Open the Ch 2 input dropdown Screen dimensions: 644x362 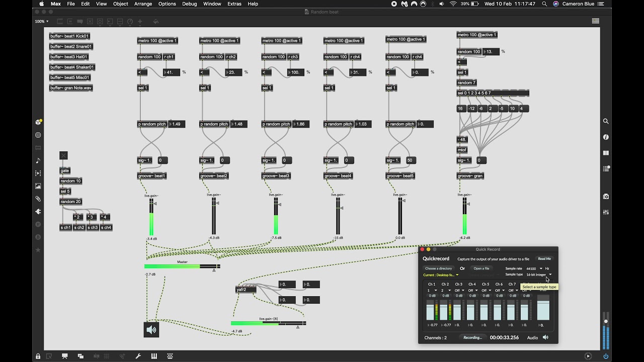(x=445, y=290)
